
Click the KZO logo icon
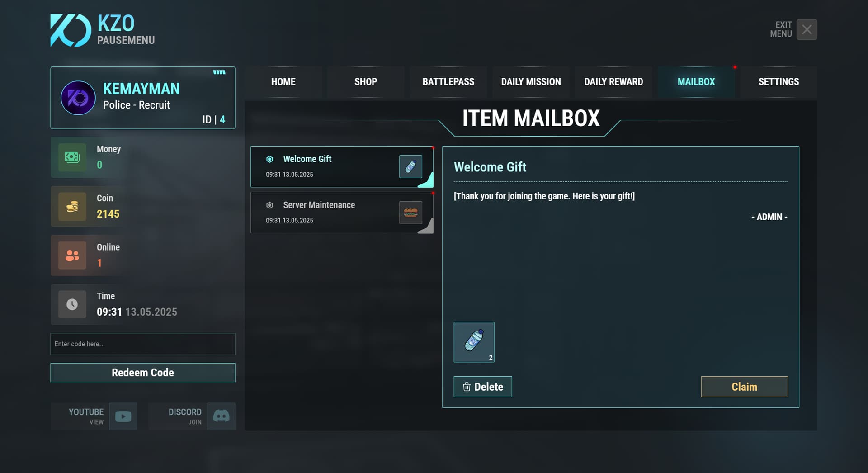[70, 30]
